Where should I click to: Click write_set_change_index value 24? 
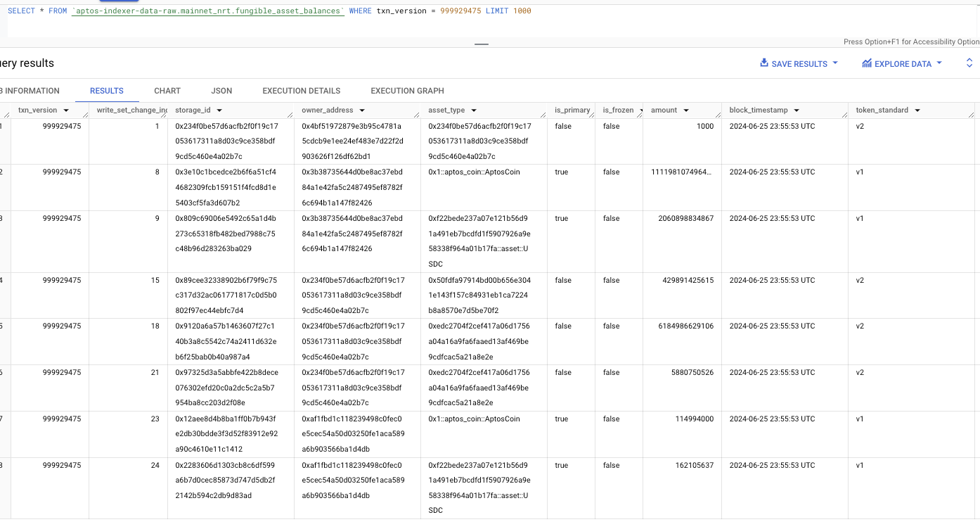pyautogui.click(x=155, y=466)
